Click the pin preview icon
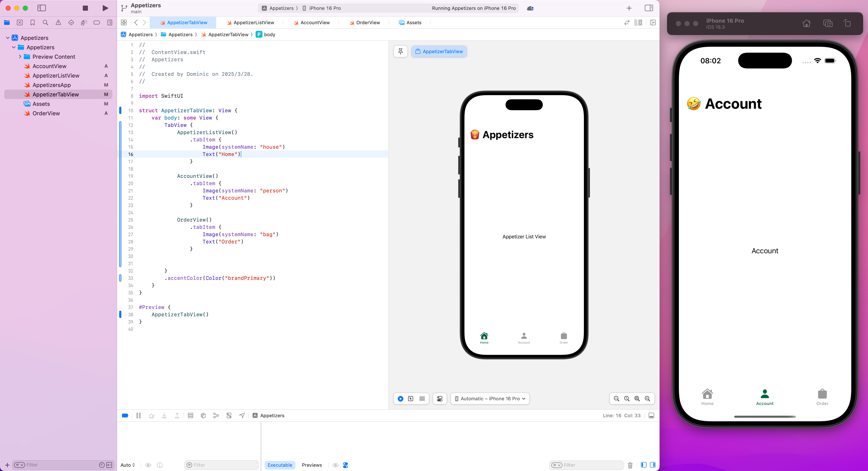The height and width of the screenshot is (471, 868). click(x=400, y=51)
